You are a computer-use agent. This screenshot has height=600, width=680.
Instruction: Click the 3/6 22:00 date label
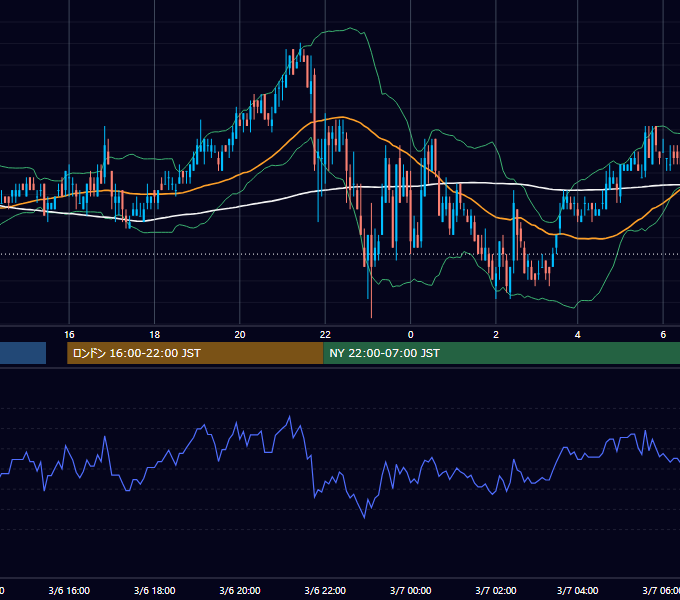pyautogui.click(x=325, y=590)
